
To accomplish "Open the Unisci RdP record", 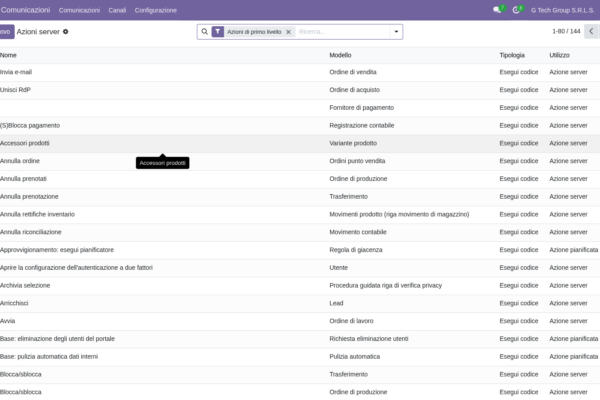I will (15, 90).
